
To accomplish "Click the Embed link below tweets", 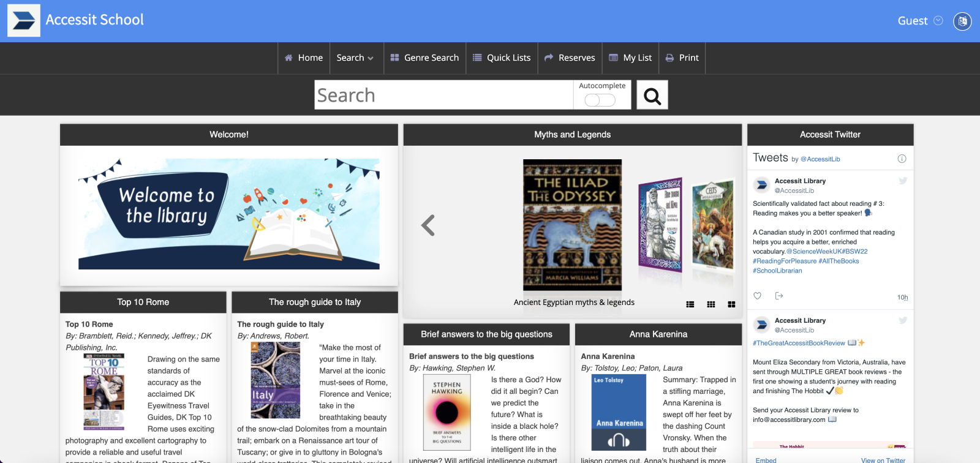I will click(x=766, y=460).
